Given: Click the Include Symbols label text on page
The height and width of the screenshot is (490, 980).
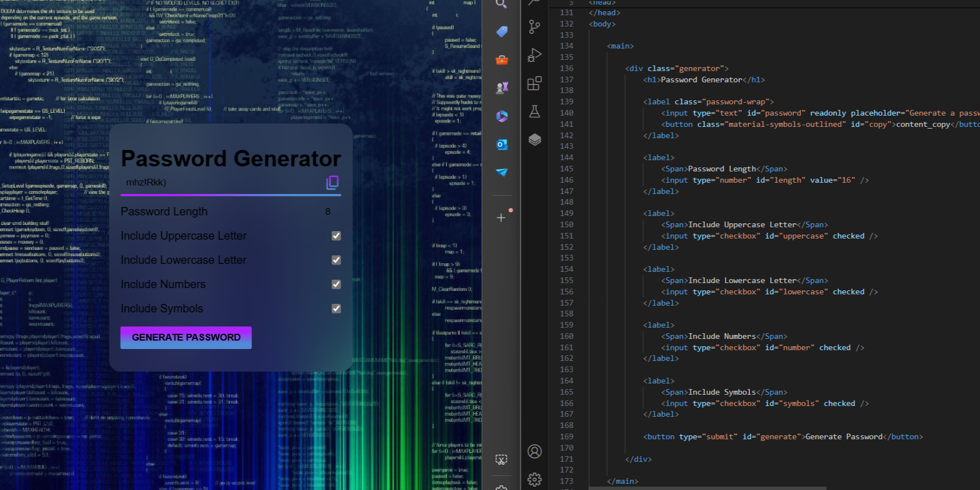Looking at the screenshot, I should [x=162, y=308].
